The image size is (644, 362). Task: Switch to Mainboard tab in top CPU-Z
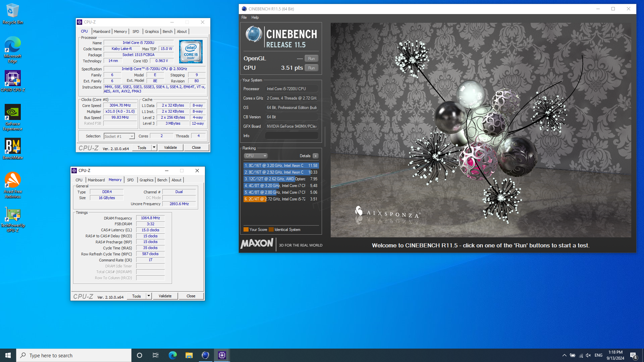[x=102, y=32]
